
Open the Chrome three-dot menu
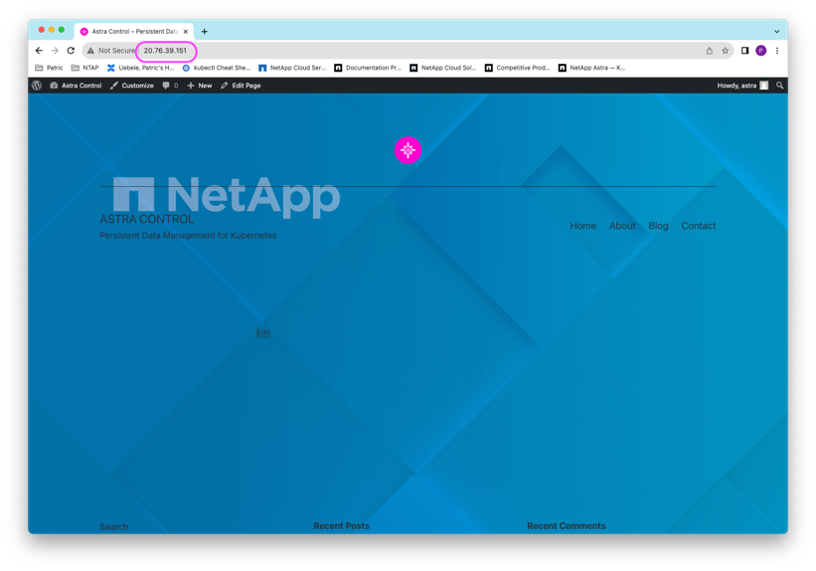777,50
